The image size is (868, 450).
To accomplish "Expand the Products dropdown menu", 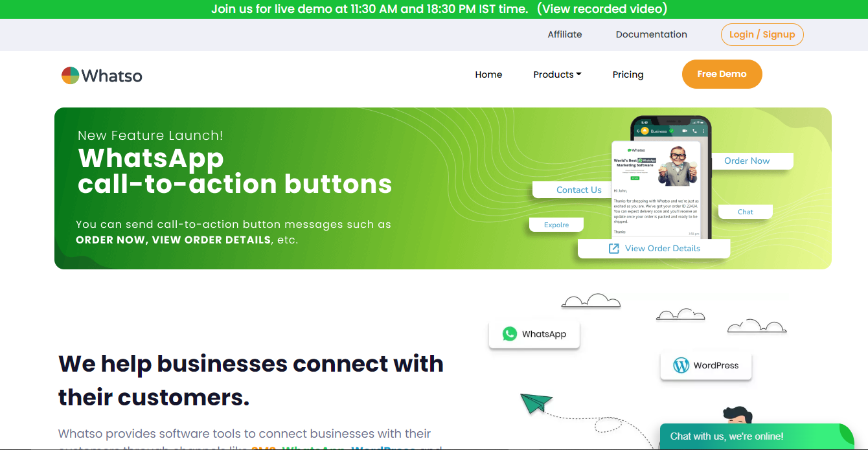I will [557, 74].
